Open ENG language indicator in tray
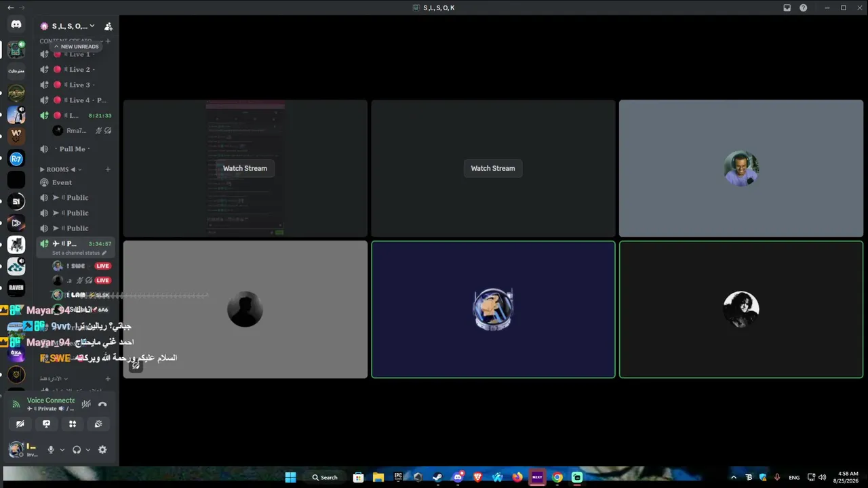 794,477
